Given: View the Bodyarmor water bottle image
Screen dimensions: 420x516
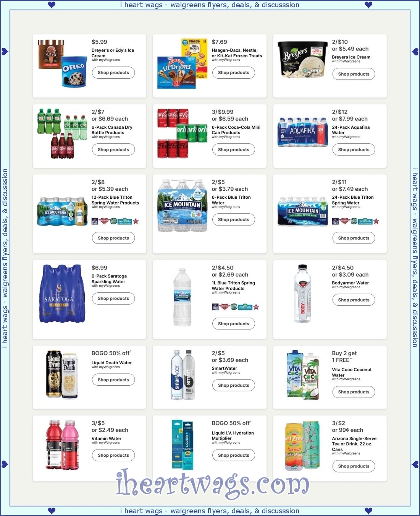Looking at the screenshot, I should [x=302, y=294].
